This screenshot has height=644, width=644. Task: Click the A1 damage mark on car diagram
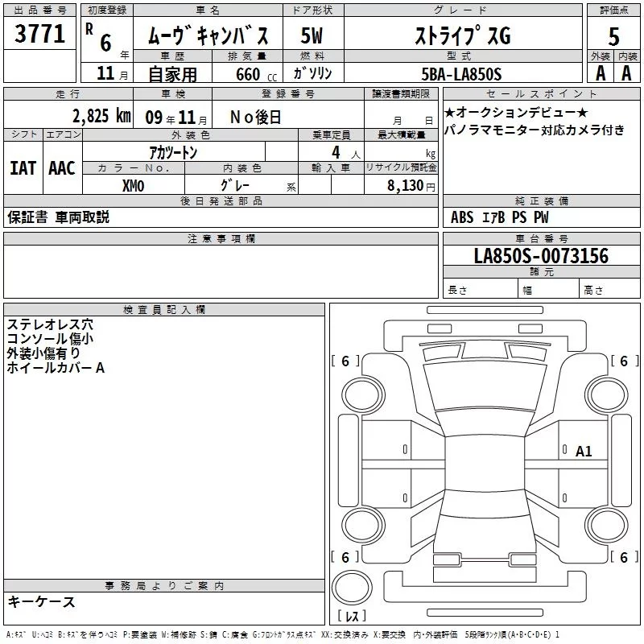point(584,452)
